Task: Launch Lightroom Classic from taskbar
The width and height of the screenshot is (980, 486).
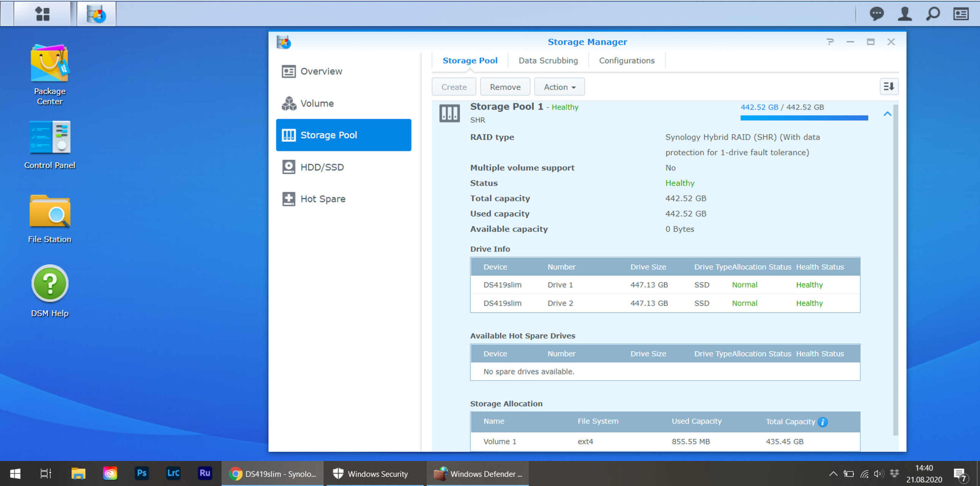Action: point(173,474)
